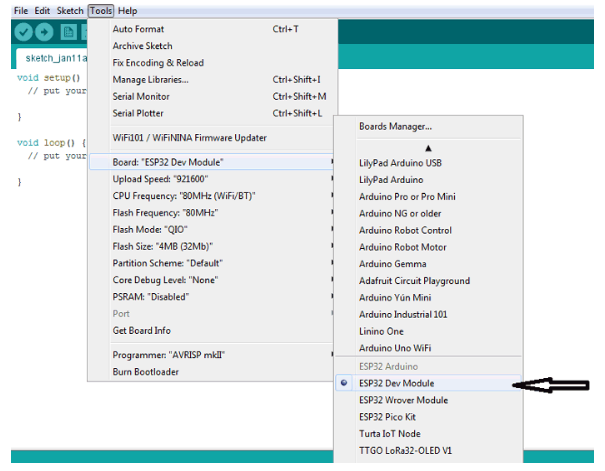605x471 pixels.
Task: Open the Sketch menu
Action: (x=70, y=10)
